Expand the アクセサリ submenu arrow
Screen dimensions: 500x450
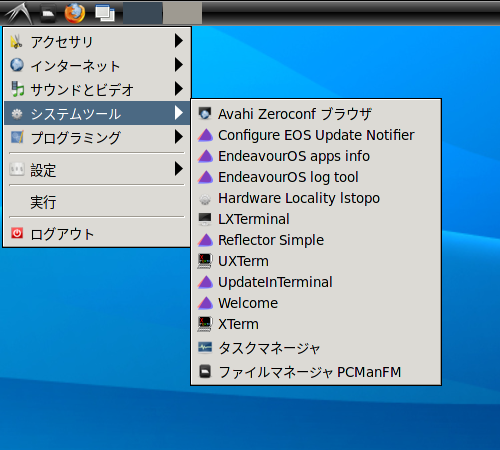click(x=179, y=41)
